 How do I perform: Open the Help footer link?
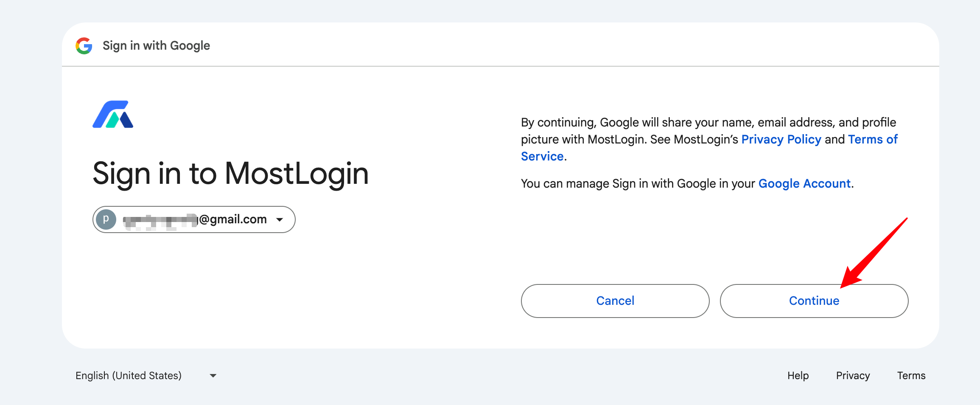[x=798, y=376]
